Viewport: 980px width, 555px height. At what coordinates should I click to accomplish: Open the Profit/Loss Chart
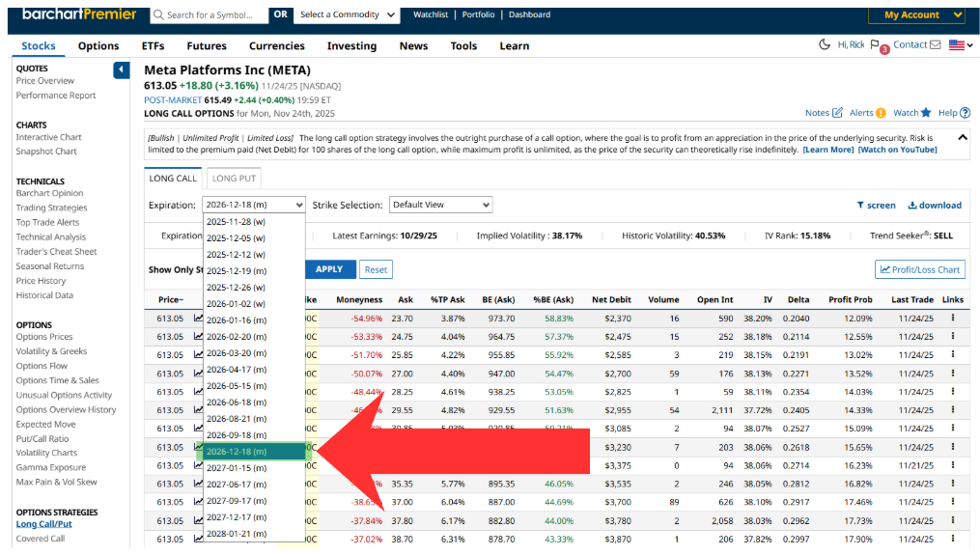tap(920, 269)
